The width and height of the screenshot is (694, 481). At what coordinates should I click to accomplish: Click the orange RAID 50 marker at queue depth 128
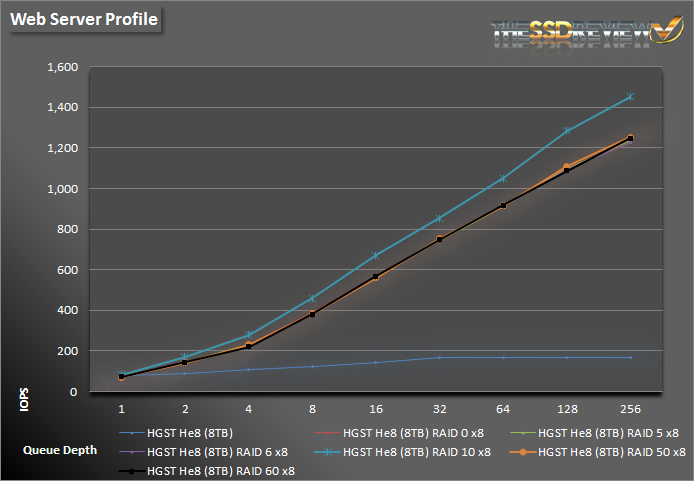click(x=567, y=167)
